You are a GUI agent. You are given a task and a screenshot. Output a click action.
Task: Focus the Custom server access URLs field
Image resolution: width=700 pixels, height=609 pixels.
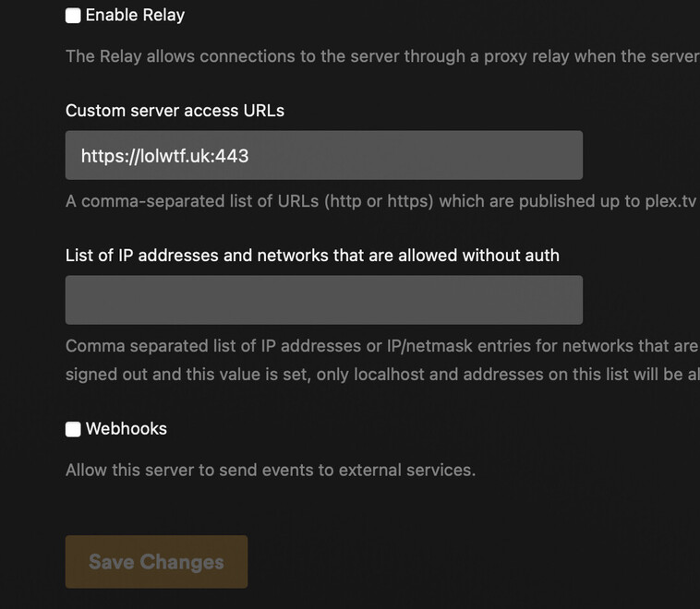click(416, 155)
